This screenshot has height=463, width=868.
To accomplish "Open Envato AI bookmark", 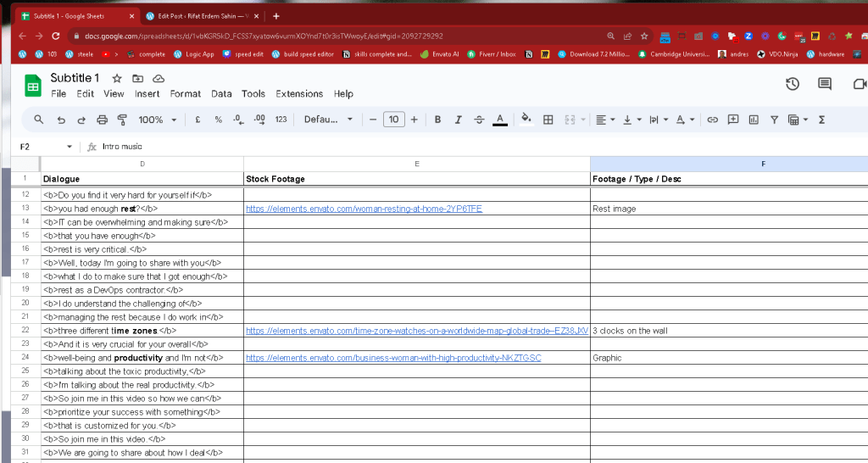I will pyautogui.click(x=440, y=54).
